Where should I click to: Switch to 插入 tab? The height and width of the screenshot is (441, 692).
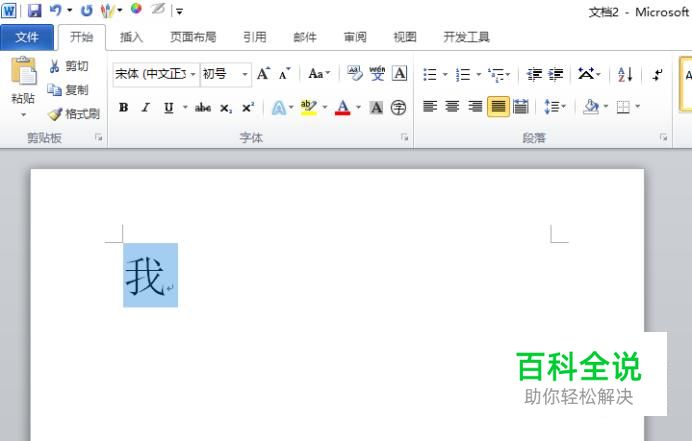tap(131, 37)
